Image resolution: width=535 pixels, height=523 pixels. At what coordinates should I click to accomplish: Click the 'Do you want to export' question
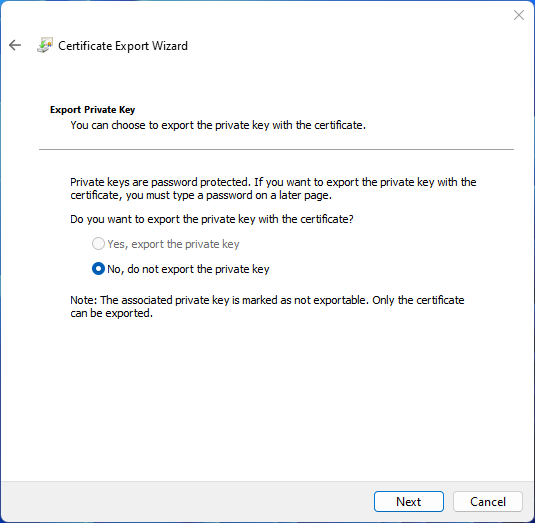(212, 219)
